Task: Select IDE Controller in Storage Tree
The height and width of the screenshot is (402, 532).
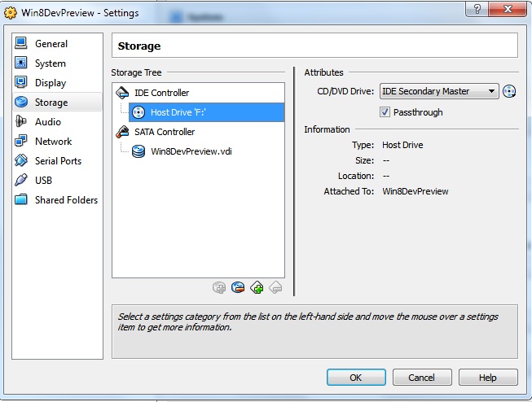Action: tap(161, 93)
